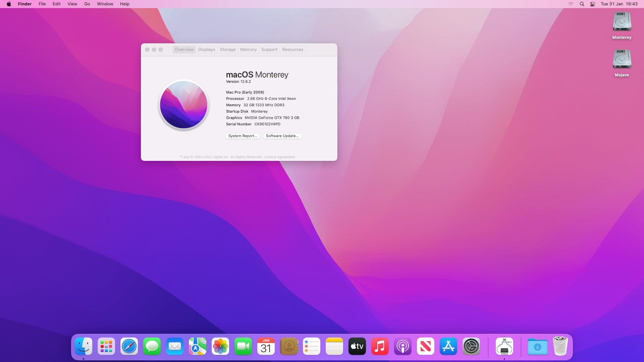Select the Monterey drive on desktop
The height and width of the screenshot is (362, 644).
(622, 26)
